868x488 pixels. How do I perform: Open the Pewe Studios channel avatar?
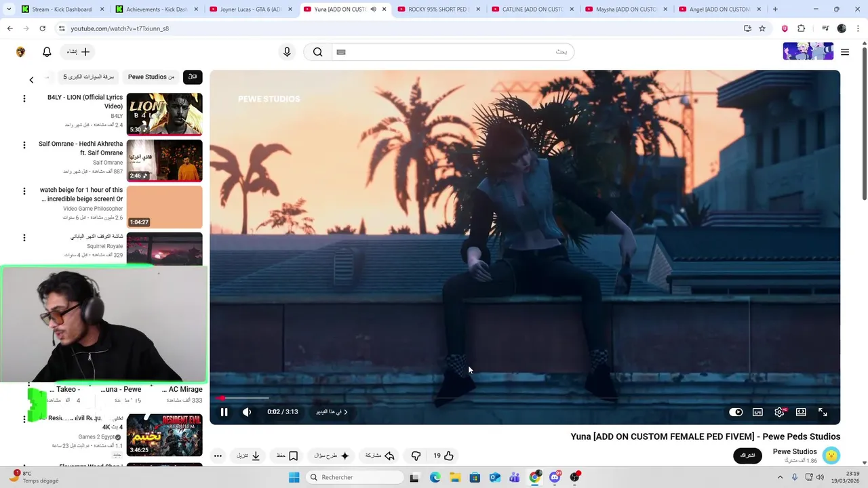tap(831, 455)
